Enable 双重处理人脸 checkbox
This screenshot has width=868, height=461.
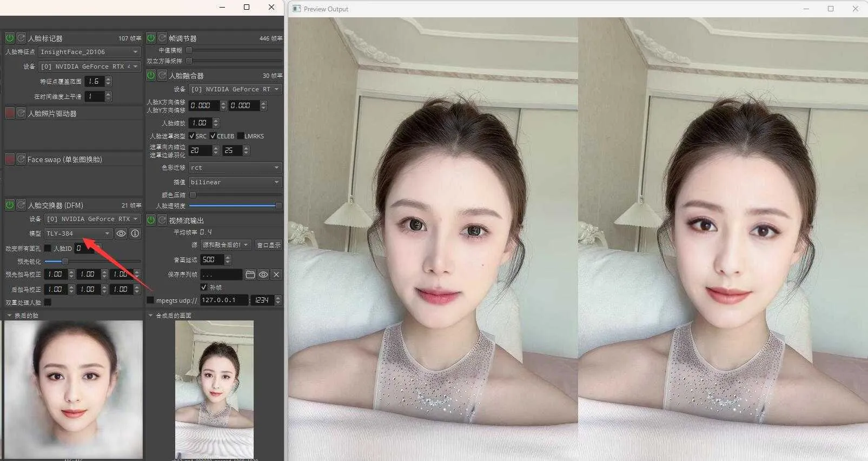coord(48,302)
